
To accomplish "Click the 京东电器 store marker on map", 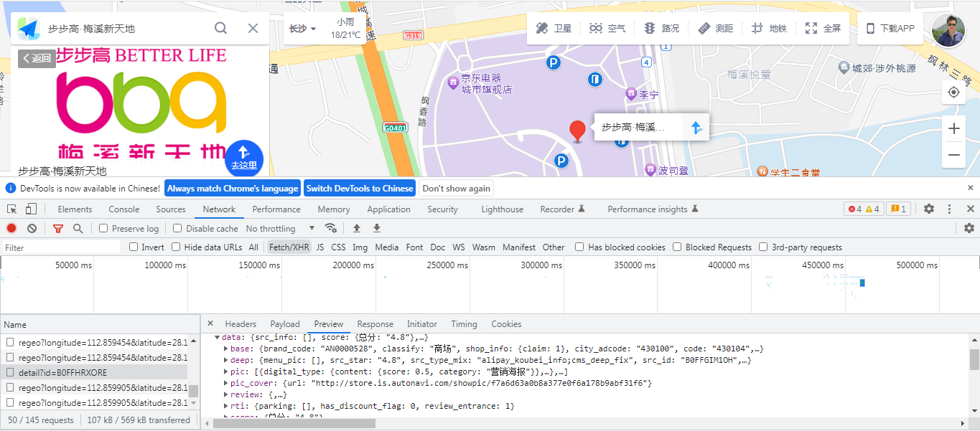I will 453,83.
